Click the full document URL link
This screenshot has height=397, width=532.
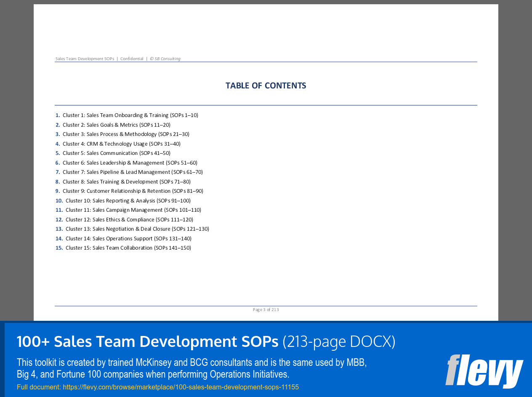[x=181, y=387]
